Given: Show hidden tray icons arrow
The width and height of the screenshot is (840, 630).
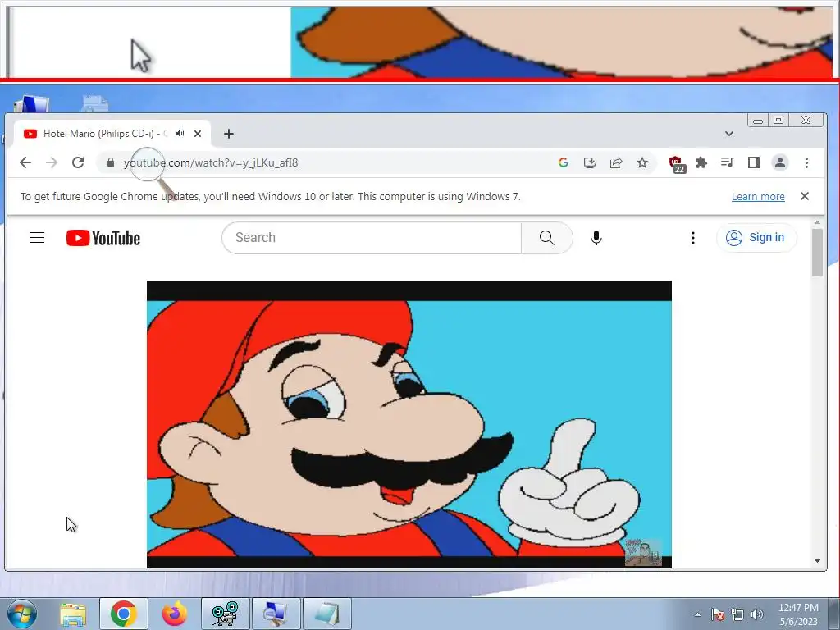Looking at the screenshot, I should point(697,614).
